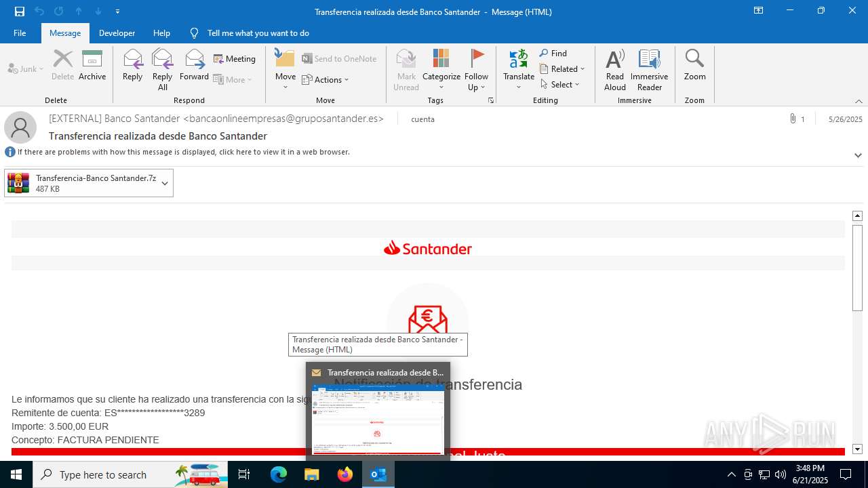This screenshot has height=488, width=868.
Task: Expand More respond actions
Action: coord(233,79)
